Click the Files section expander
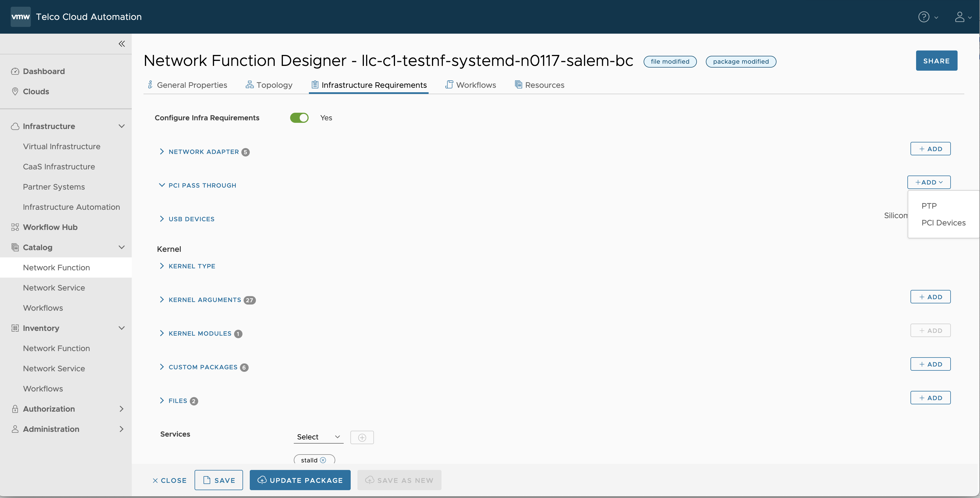Screen dimensions: 980x498 pos(161,400)
